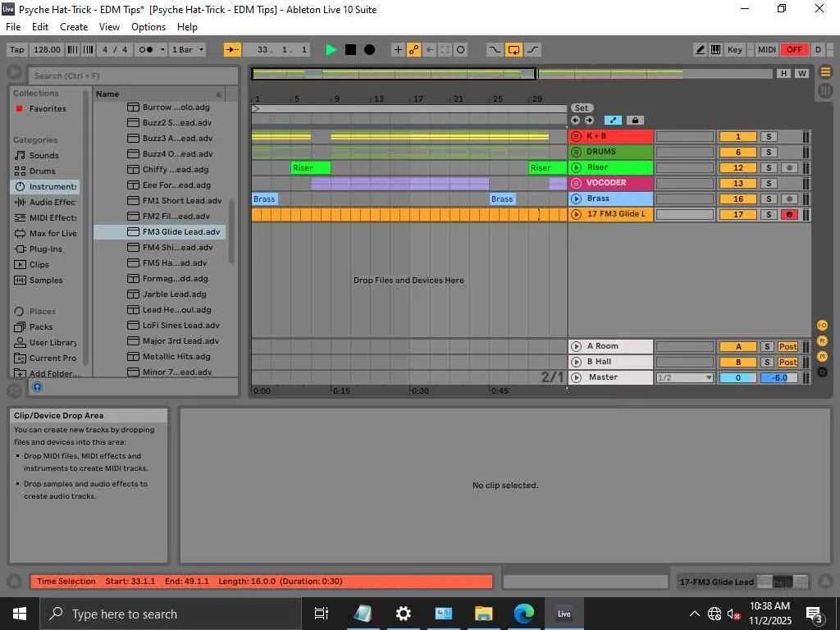840x630 pixels.
Task: Click the Tap tempo button
Action: point(16,50)
